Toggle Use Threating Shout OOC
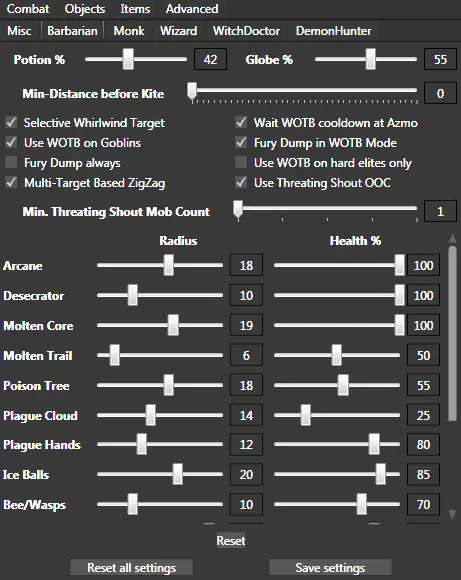This screenshot has height=580, width=461. click(241, 182)
